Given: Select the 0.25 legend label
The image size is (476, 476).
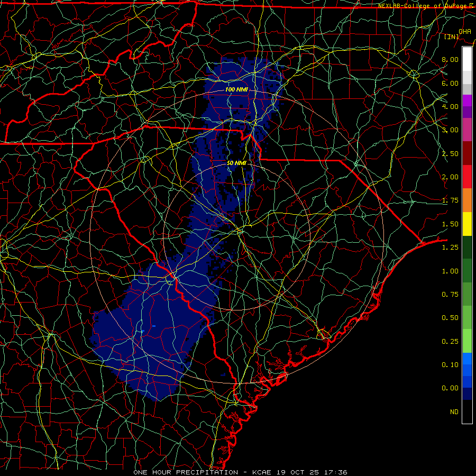Looking at the screenshot, I should pos(450,342).
